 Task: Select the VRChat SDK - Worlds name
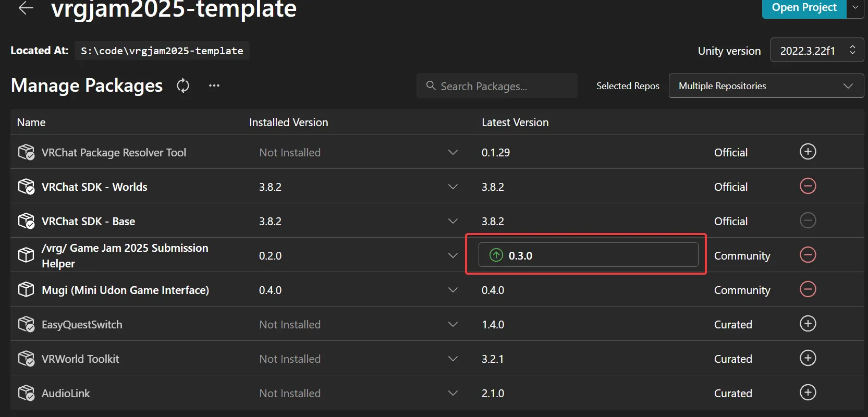point(94,187)
